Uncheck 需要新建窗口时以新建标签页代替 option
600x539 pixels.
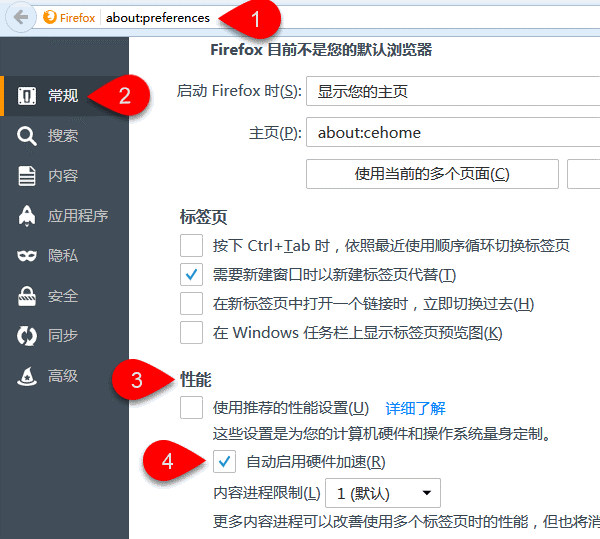(x=191, y=274)
